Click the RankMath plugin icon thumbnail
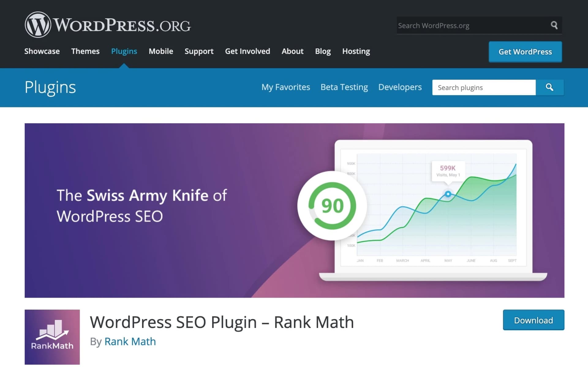Image resolution: width=588 pixels, height=383 pixels. click(x=52, y=337)
